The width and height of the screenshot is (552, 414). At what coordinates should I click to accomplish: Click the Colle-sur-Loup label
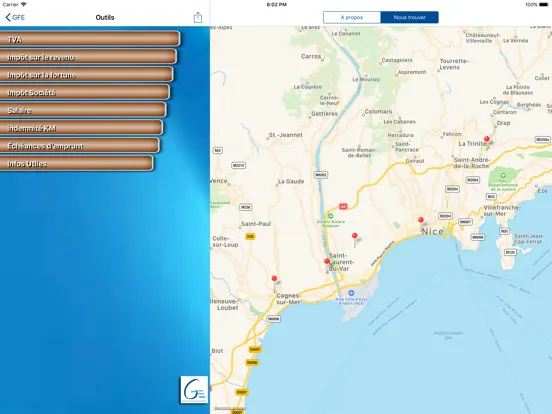pos(225,242)
